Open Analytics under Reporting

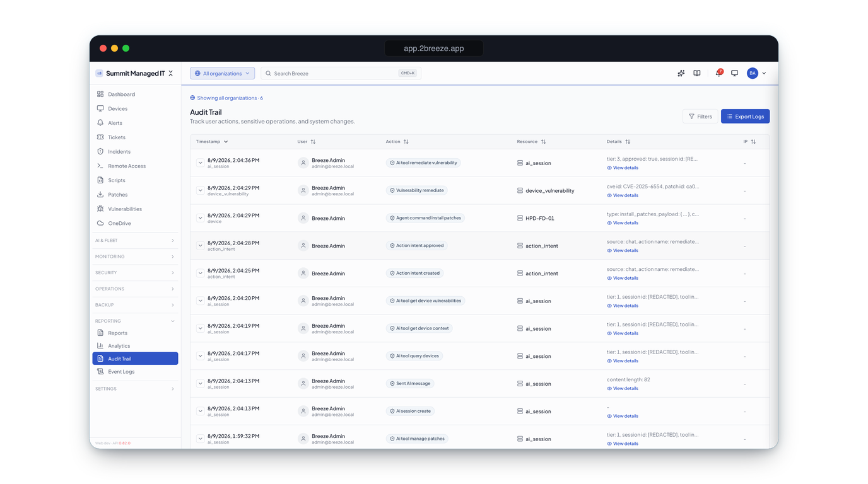coord(135,346)
